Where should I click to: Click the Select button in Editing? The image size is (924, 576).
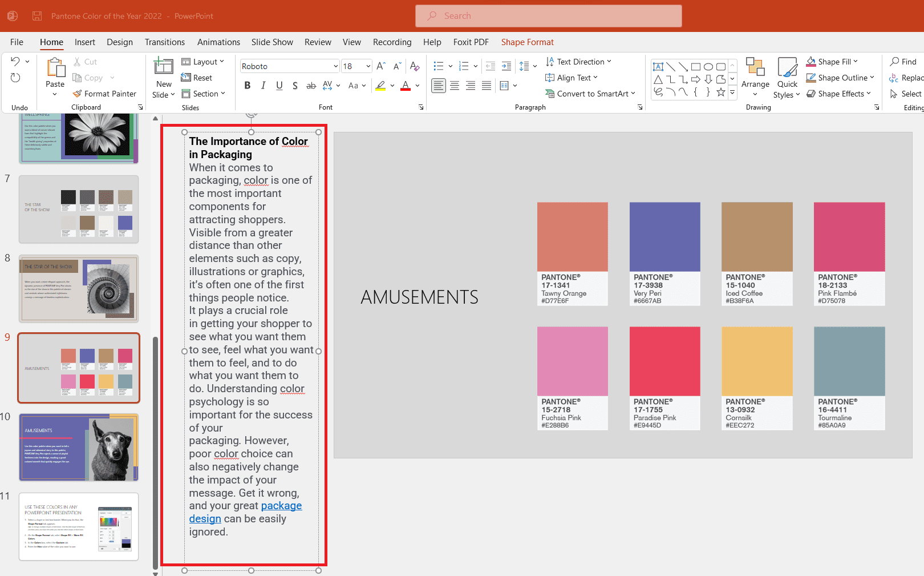[x=906, y=94]
